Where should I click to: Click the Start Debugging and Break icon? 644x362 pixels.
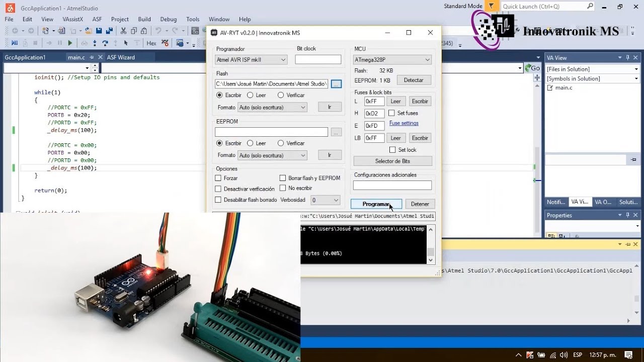click(15, 43)
